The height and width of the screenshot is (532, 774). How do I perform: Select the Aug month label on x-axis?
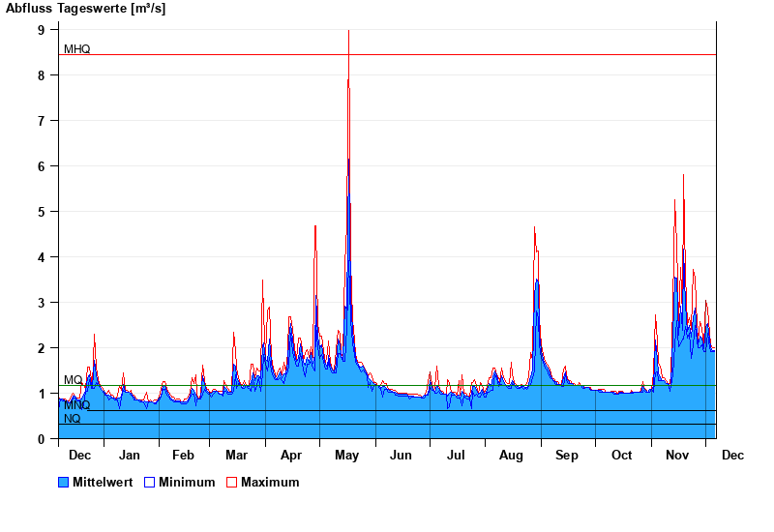[510, 455]
